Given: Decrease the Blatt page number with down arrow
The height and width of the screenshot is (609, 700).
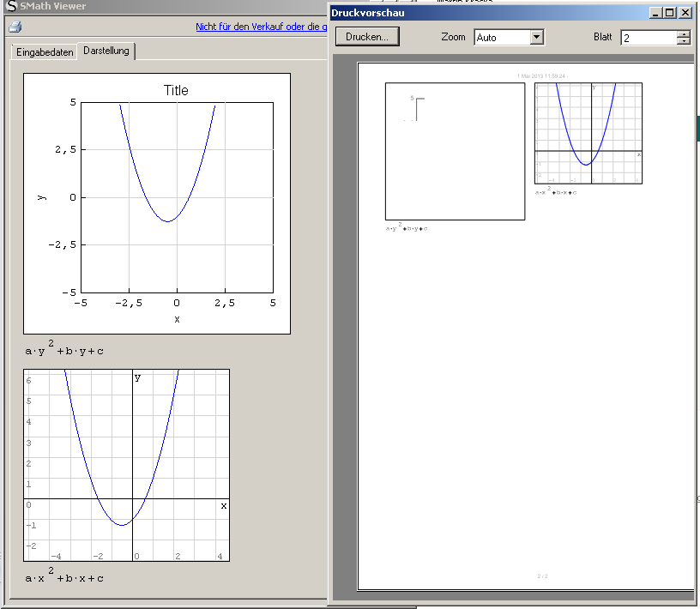Looking at the screenshot, I should click(x=683, y=41).
